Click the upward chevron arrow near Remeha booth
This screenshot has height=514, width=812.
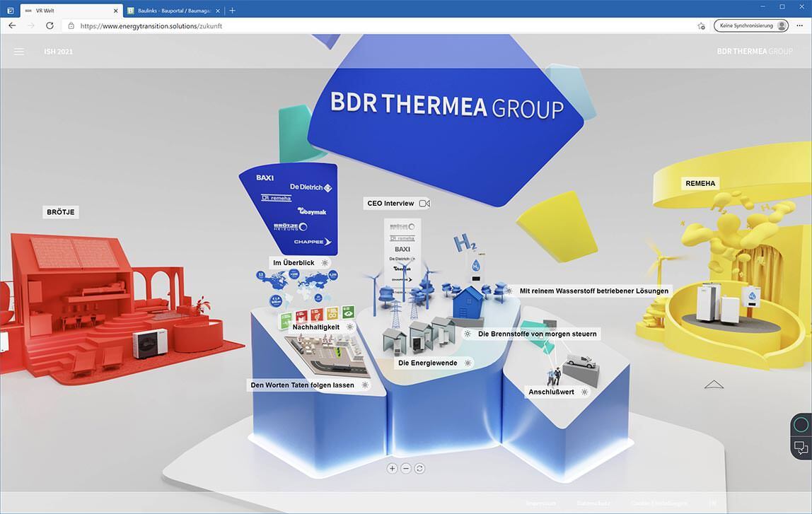[x=714, y=384]
